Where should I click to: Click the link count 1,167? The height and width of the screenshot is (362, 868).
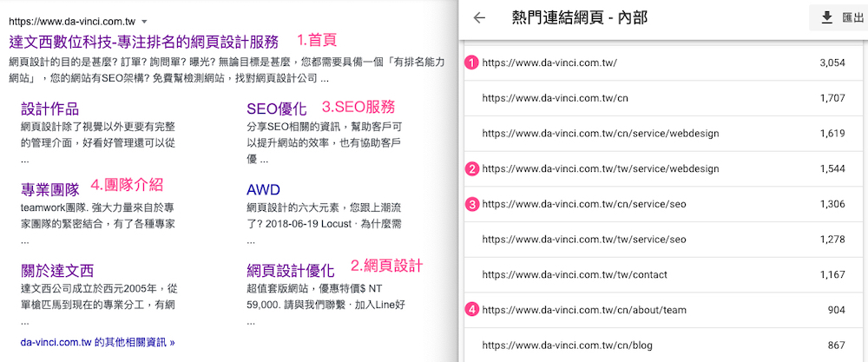(832, 274)
